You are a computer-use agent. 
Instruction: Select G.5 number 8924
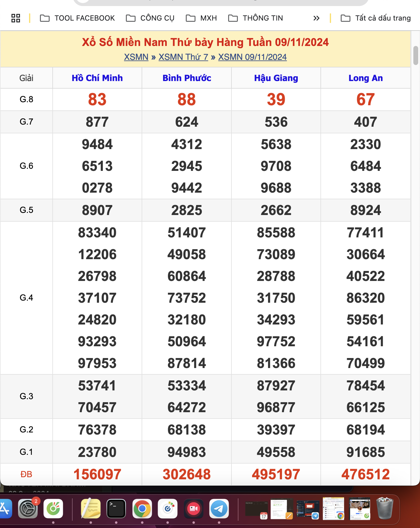pyautogui.click(x=366, y=210)
